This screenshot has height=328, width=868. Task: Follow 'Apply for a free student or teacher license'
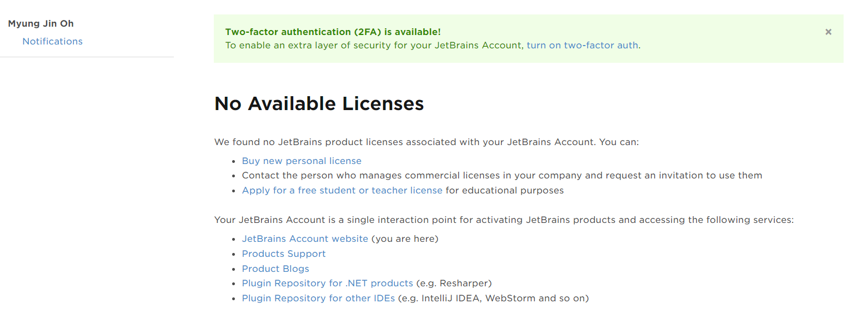(x=342, y=190)
